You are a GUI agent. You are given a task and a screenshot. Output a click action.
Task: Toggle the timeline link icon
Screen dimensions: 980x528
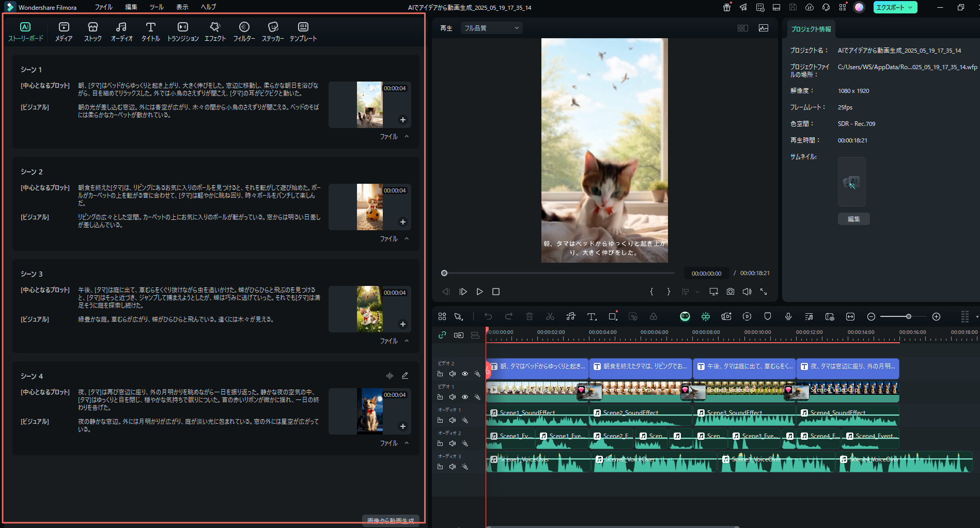point(442,335)
